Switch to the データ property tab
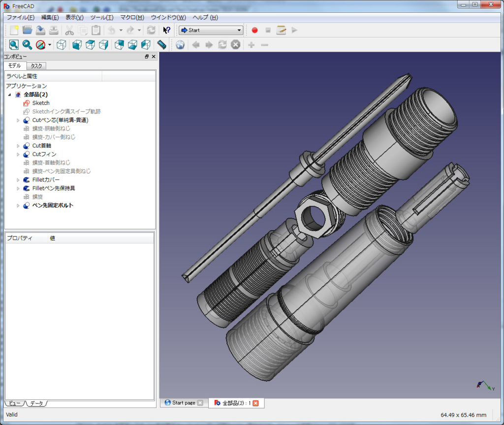The image size is (504, 425). coord(36,403)
